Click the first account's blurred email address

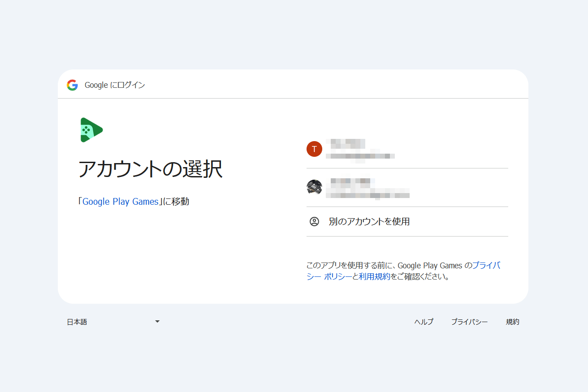360,156
